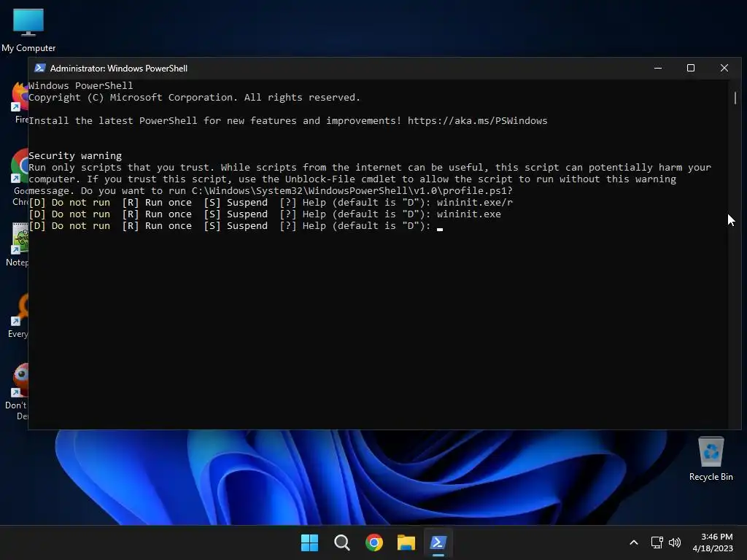Open the My Computer desktop icon
747x560 pixels.
(x=28, y=29)
